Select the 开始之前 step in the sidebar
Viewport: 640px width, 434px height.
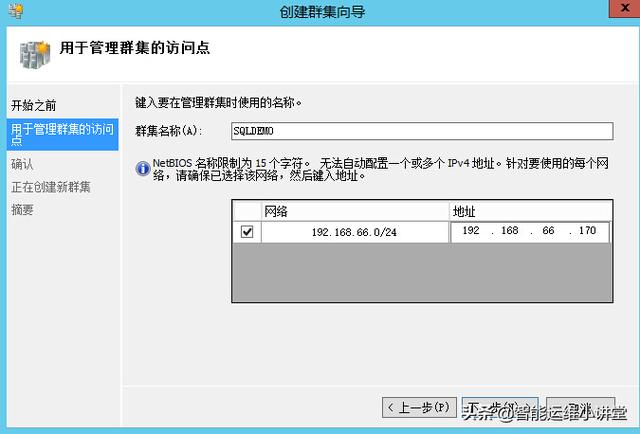[x=33, y=105]
